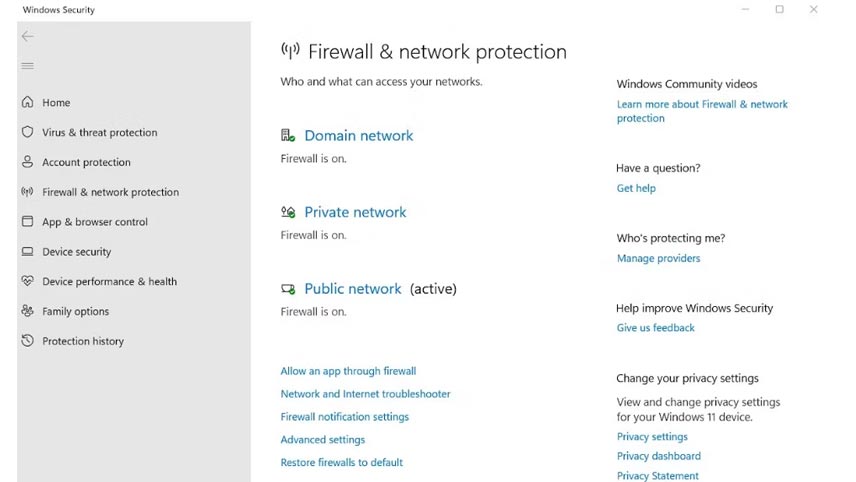Viewport: 856px width, 482px height.
Task: Click Restore firewalls to default
Action: coord(342,462)
